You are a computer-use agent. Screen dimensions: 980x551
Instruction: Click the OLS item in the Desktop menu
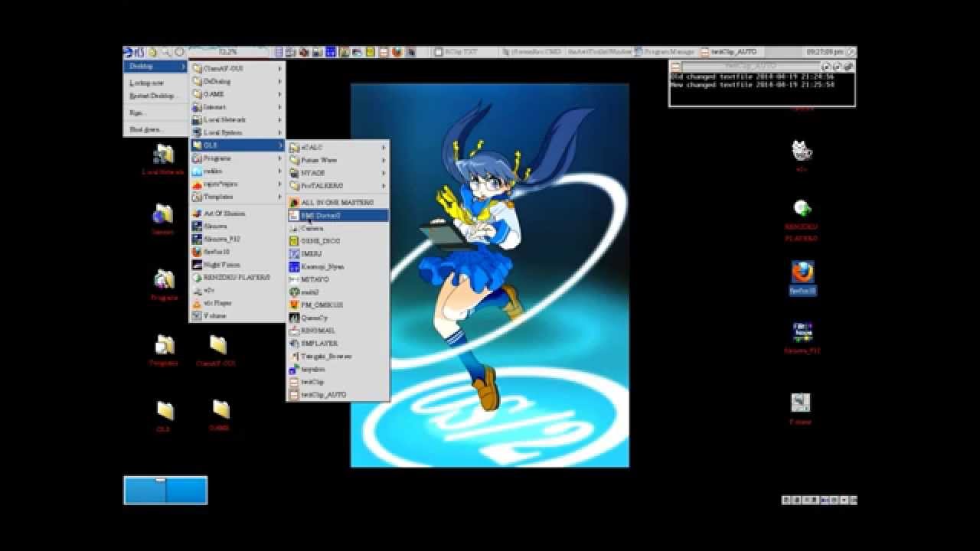click(x=237, y=145)
